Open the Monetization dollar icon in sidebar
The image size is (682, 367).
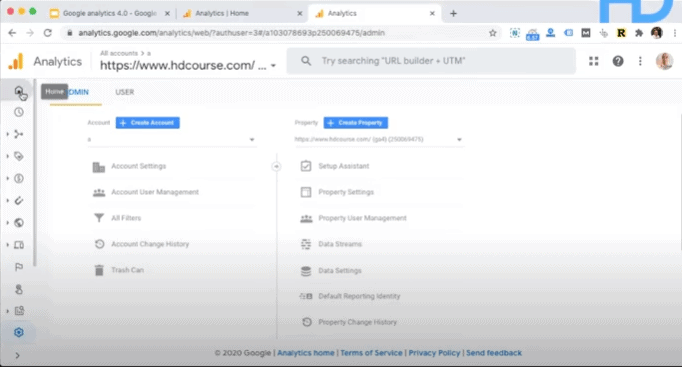(19, 178)
